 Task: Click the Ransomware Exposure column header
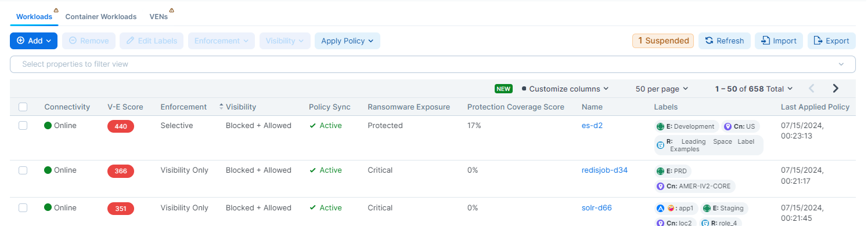click(x=409, y=107)
